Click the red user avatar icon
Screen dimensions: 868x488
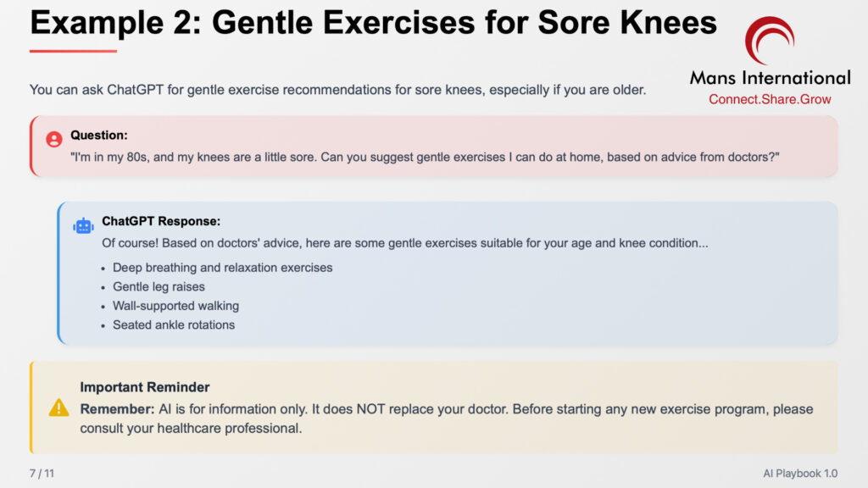53,139
